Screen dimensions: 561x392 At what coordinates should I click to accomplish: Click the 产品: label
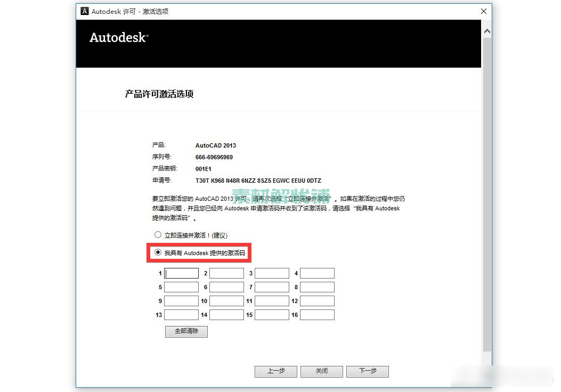point(159,145)
